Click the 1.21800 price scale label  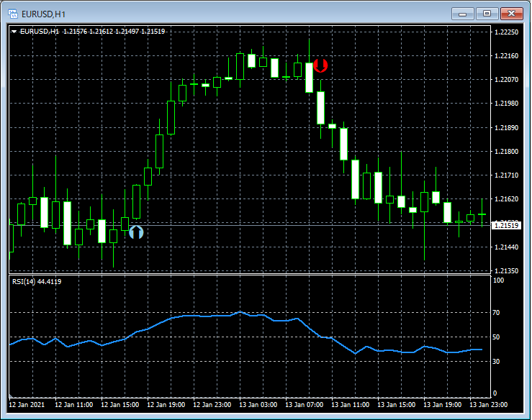[x=506, y=152]
